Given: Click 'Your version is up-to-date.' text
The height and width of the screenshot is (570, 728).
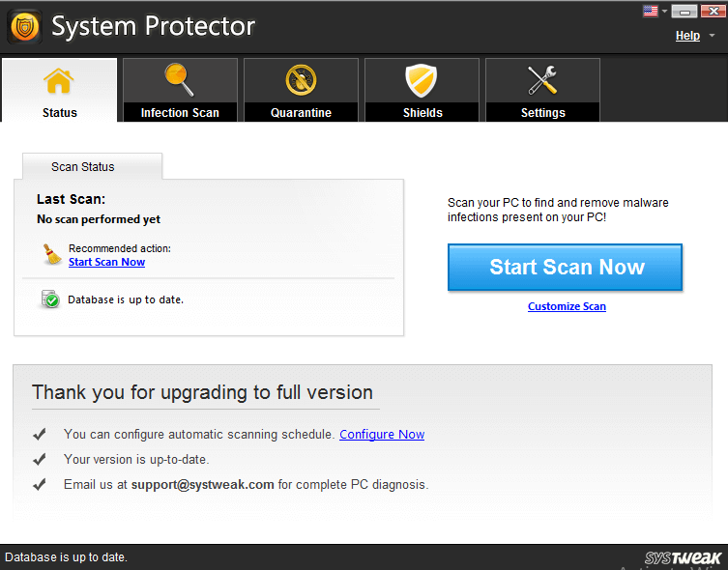Looking at the screenshot, I should pyautogui.click(x=136, y=460).
